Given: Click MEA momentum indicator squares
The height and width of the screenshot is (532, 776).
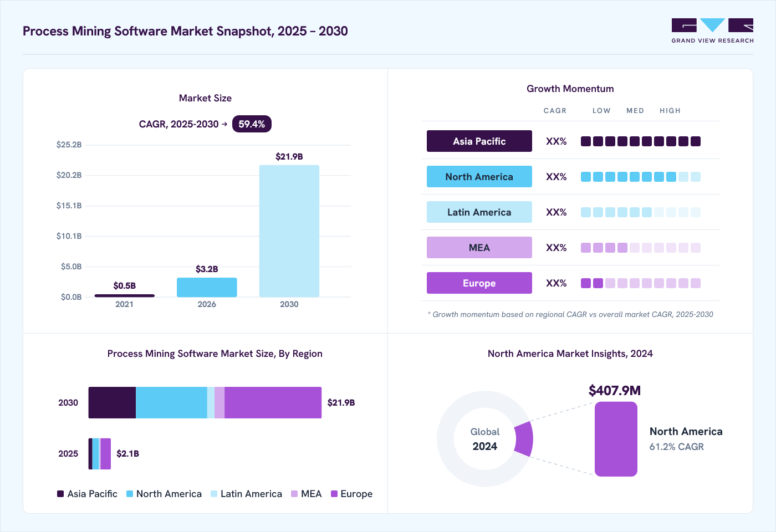Looking at the screenshot, I should pos(641,248).
